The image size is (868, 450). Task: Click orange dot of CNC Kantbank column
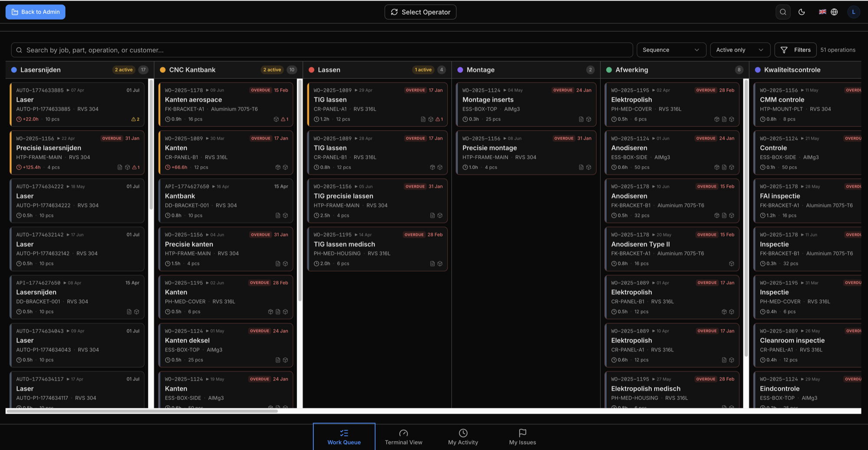[x=163, y=70]
